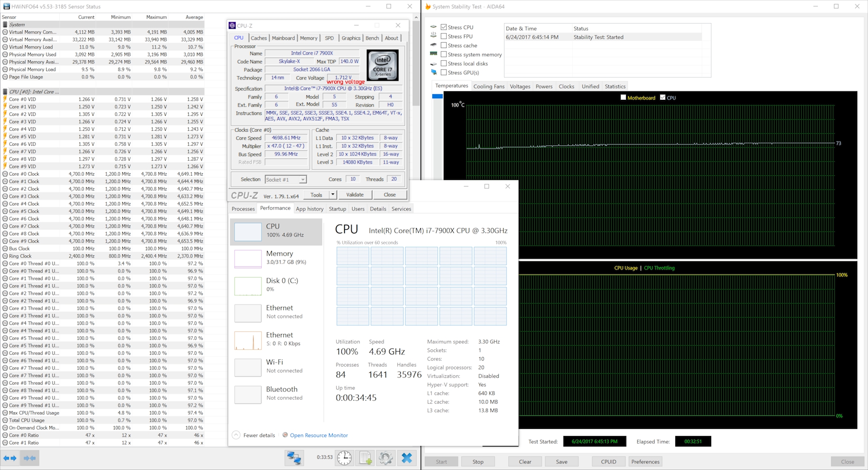Click the Core Speed value field in CPU-Z
This screenshot has width=868, height=470.
click(x=286, y=138)
